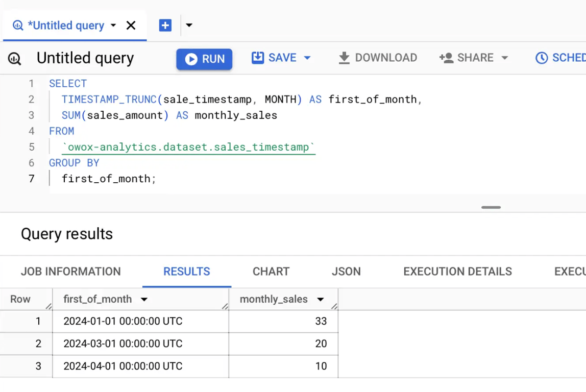Click the first_of_month column resize handle

225,306
